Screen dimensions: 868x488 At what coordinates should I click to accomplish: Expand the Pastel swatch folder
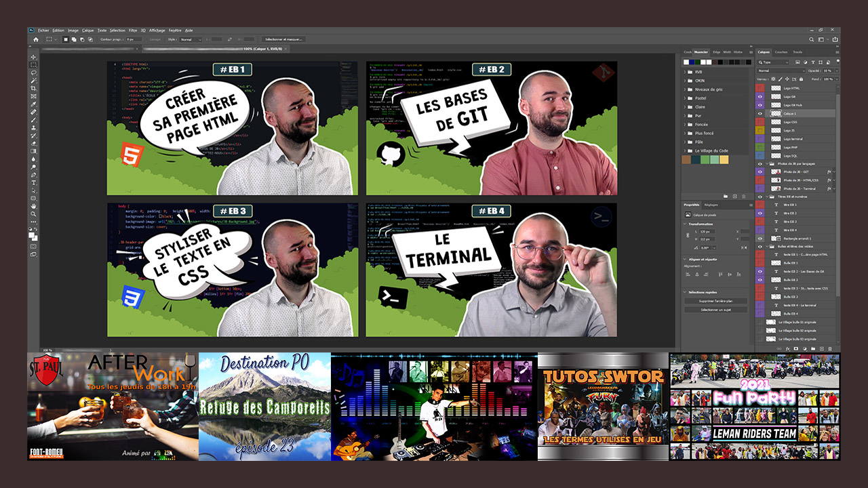coord(685,98)
